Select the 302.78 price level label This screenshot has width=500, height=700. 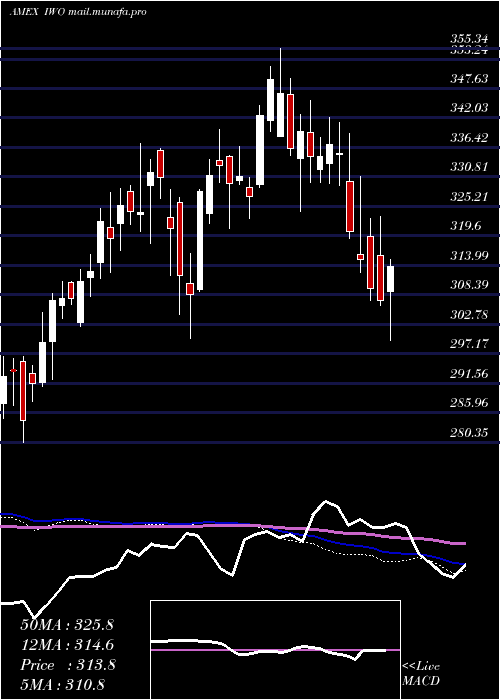pos(469,314)
